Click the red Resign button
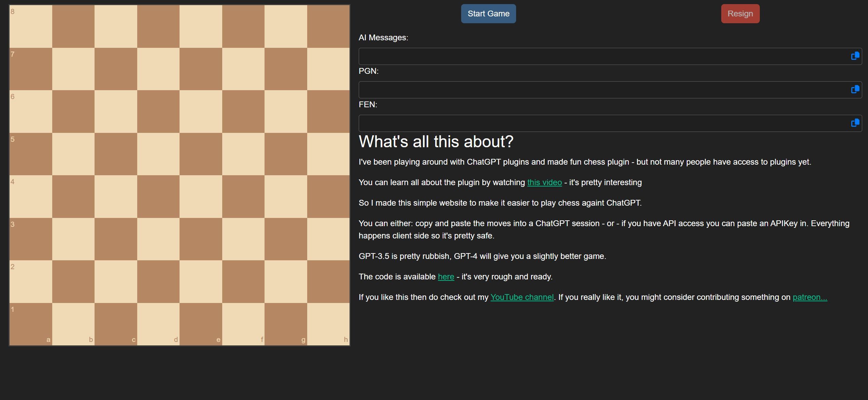Viewport: 868px width, 400px height. (740, 14)
